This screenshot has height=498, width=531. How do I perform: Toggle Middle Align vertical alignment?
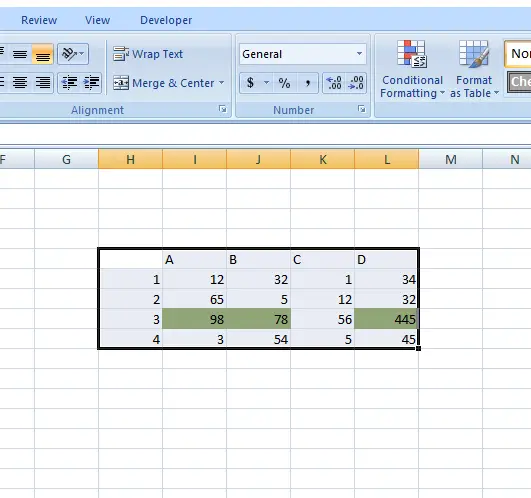[x=20, y=54]
